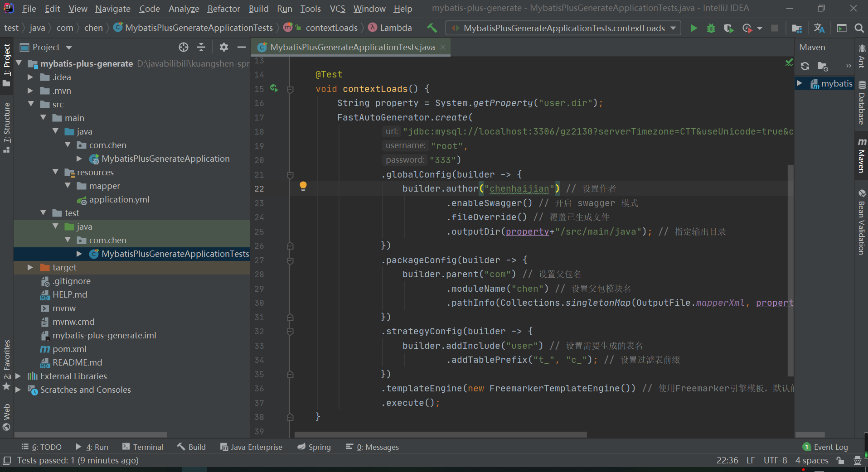Screen dimensions: 868x472
Task: Expand the mybatis Maven project node
Action: 800,83
